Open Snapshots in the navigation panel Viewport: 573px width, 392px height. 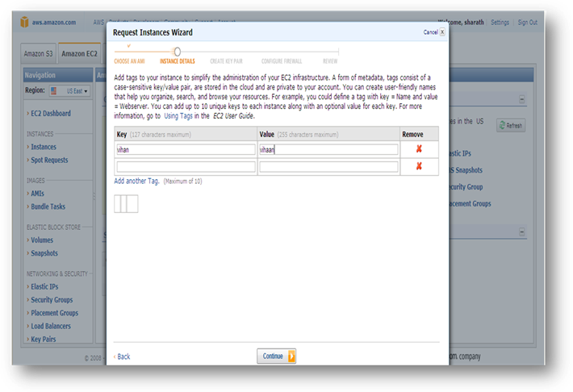click(44, 253)
